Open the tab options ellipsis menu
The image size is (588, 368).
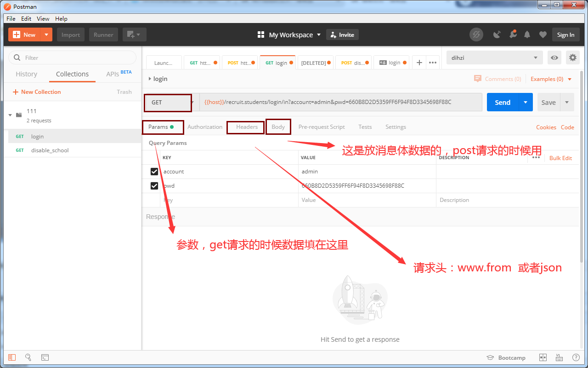(433, 63)
